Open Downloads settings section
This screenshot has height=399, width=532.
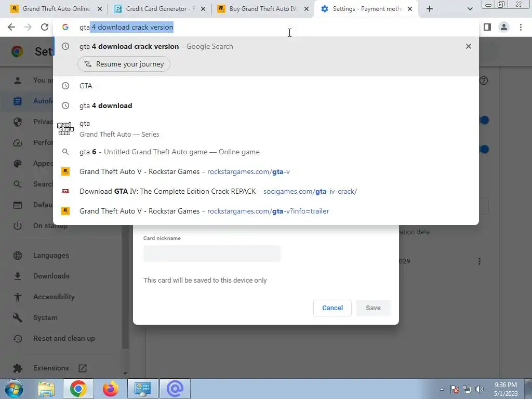51,276
